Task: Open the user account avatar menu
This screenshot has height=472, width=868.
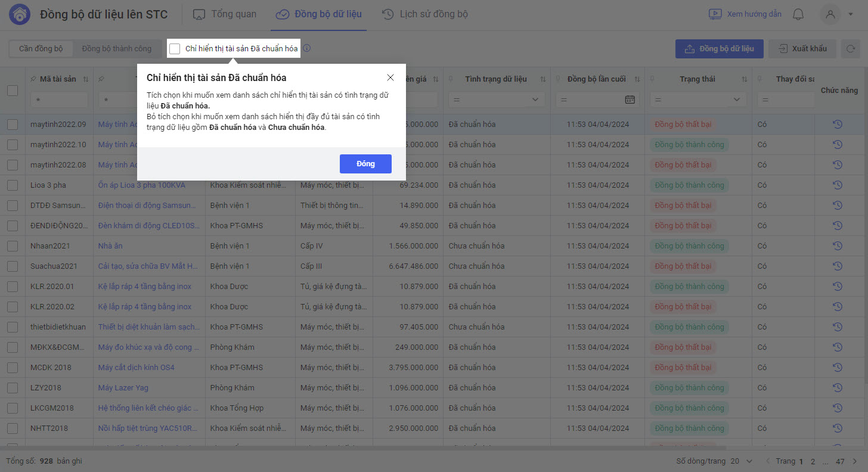Action: coord(830,14)
